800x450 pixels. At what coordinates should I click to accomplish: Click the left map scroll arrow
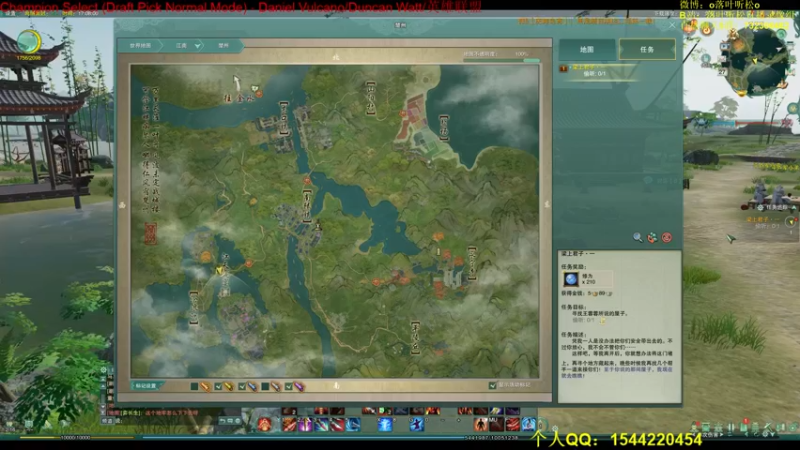(x=122, y=205)
